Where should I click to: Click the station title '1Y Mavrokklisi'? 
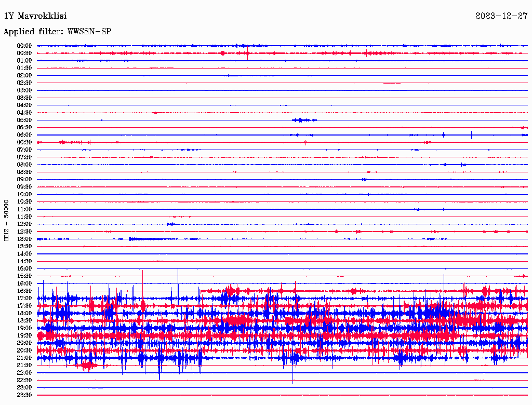35,16
